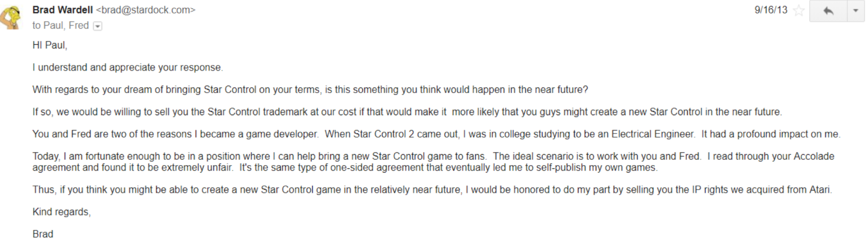
Task: Click the 9/16/13 message date
Action: click(x=771, y=10)
